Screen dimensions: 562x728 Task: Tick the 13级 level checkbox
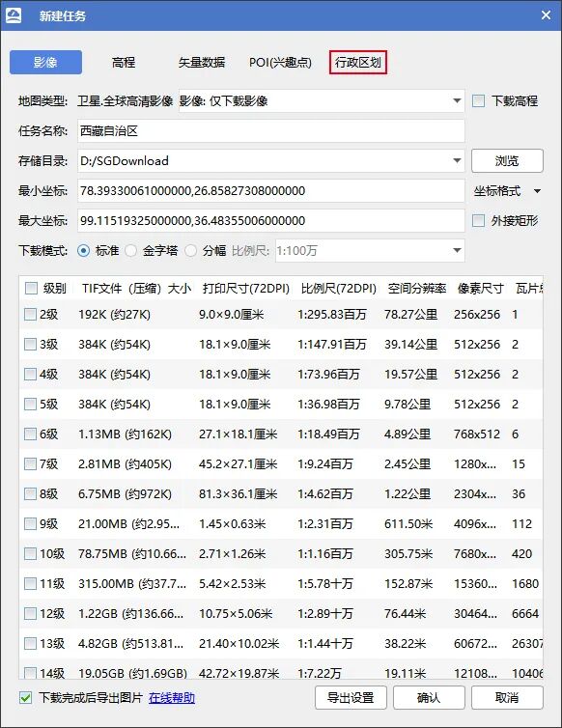(x=30, y=643)
